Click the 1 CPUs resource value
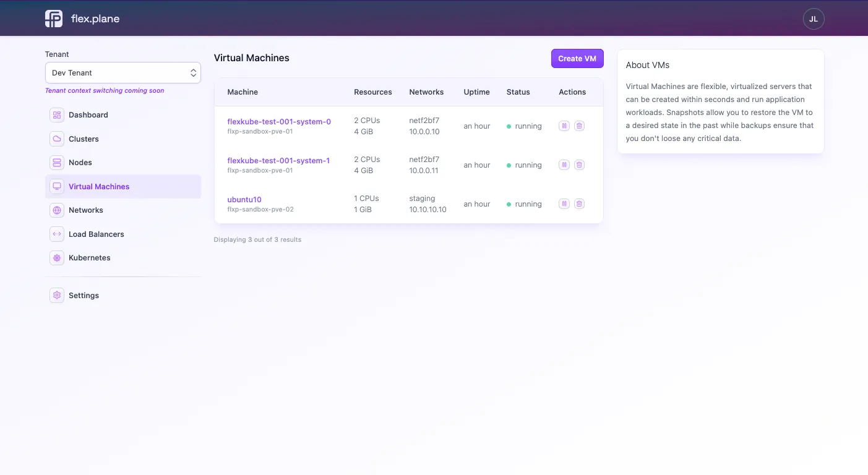 pyautogui.click(x=366, y=199)
